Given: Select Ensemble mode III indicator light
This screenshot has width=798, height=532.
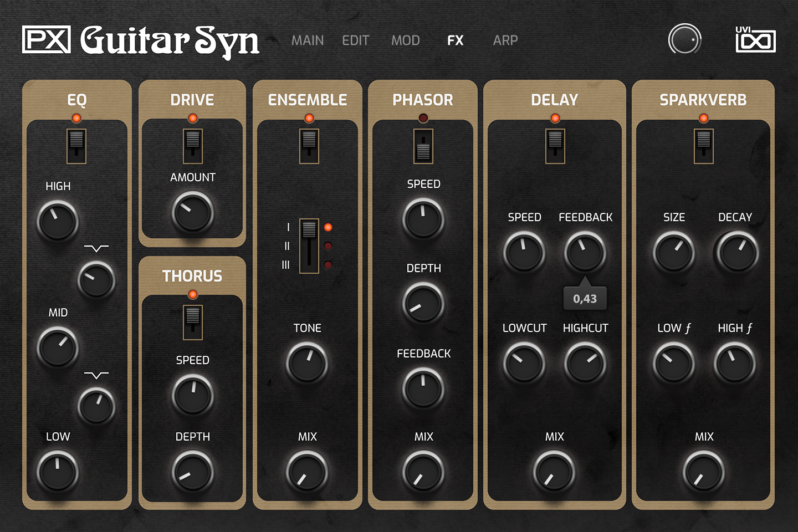Looking at the screenshot, I should click(x=328, y=265).
